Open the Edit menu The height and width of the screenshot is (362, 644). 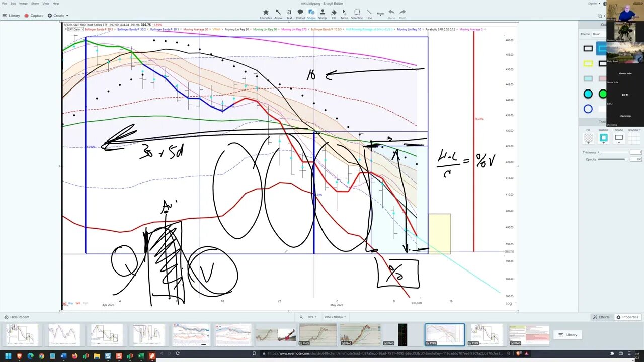click(x=13, y=3)
